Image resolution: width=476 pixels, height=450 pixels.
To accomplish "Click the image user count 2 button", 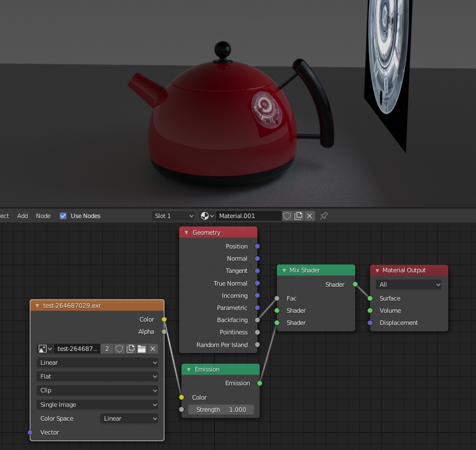I will point(107,349).
